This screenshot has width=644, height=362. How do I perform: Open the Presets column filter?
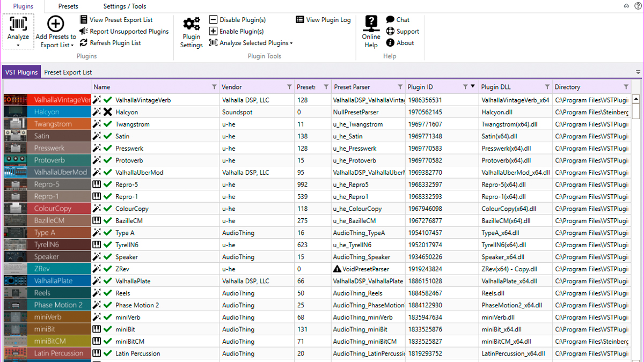point(326,87)
